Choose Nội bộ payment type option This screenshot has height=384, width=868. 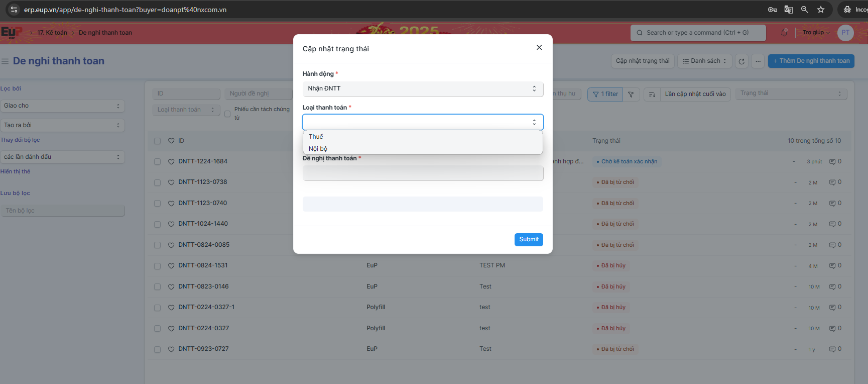(318, 149)
